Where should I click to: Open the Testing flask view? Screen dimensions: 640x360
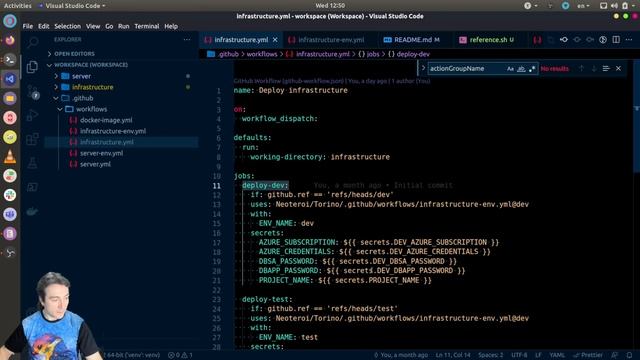(x=32, y=163)
